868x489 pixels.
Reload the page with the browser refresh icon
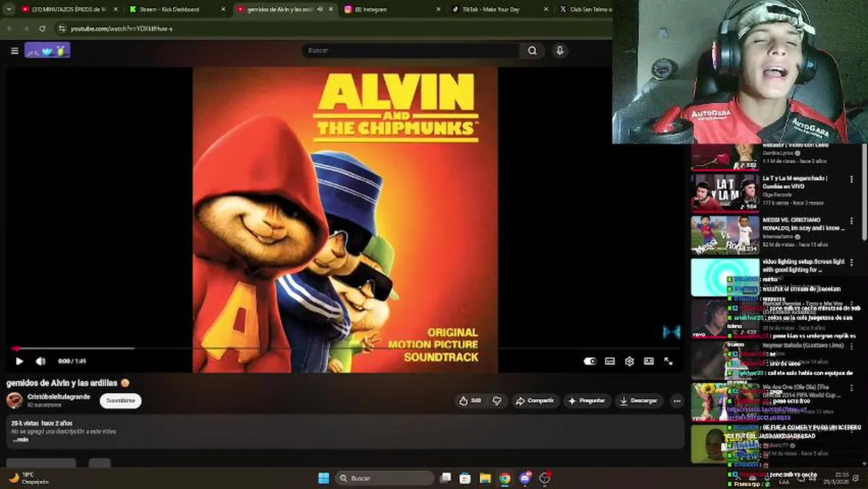[42, 29]
